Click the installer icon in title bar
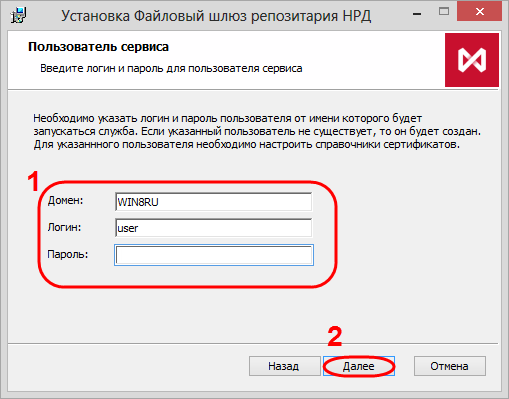This screenshot has width=509, height=399. [19, 15]
